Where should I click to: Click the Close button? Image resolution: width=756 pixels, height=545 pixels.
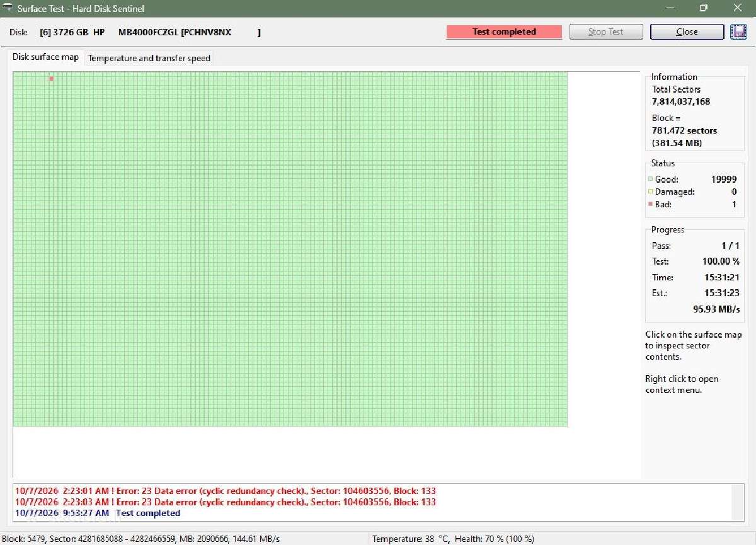[687, 32]
